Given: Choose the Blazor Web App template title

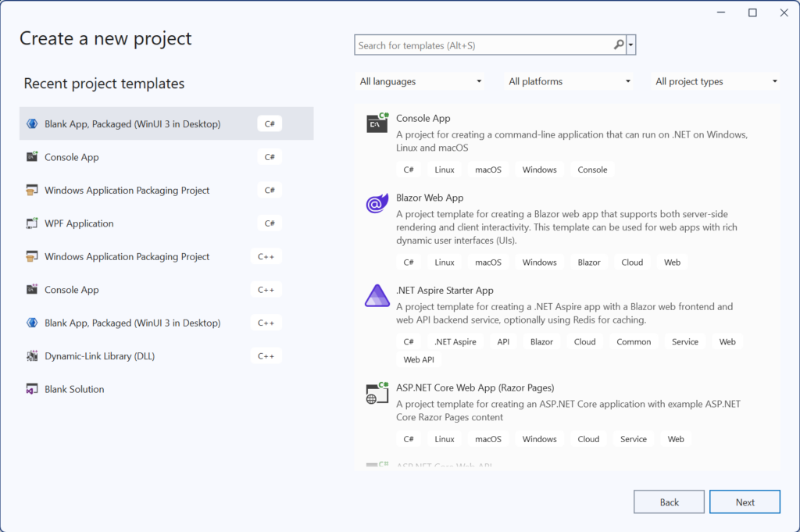Looking at the screenshot, I should pos(430,198).
